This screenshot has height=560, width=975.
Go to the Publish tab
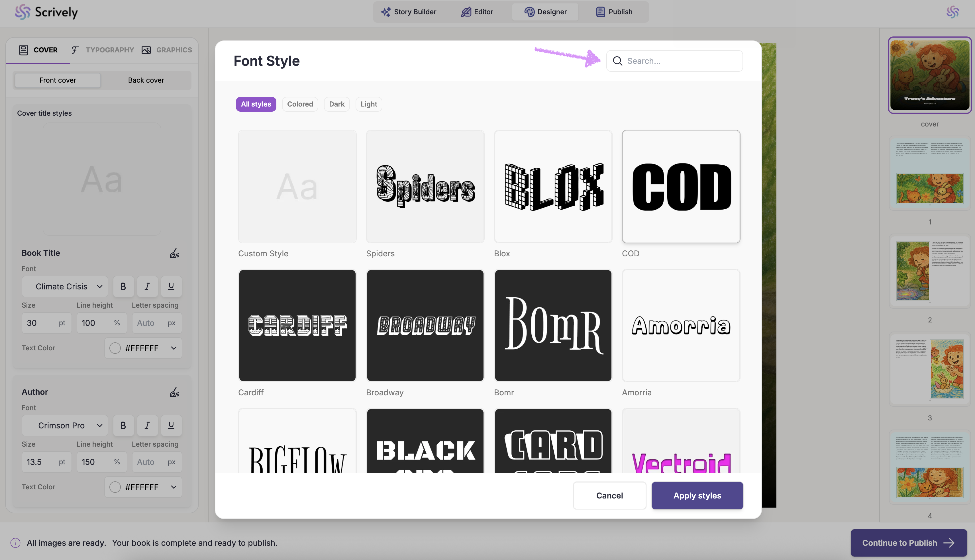pyautogui.click(x=614, y=12)
